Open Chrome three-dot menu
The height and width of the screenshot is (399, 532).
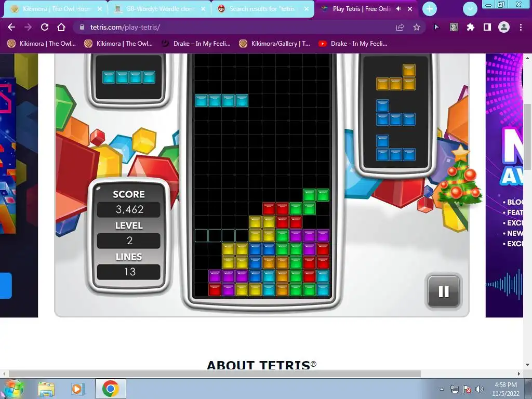tap(521, 27)
